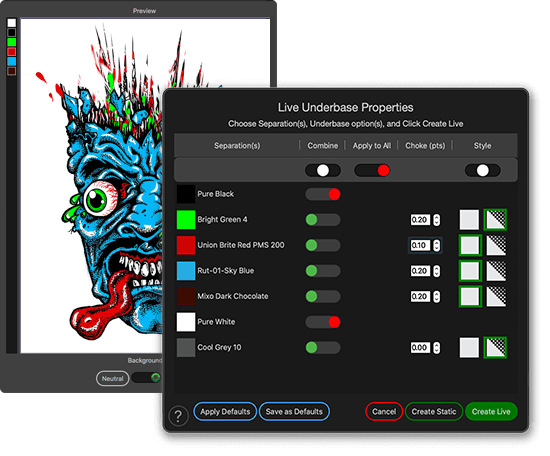Open the help question mark icon
The height and width of the screenshot is (456, 550).
tap(178, 415)
